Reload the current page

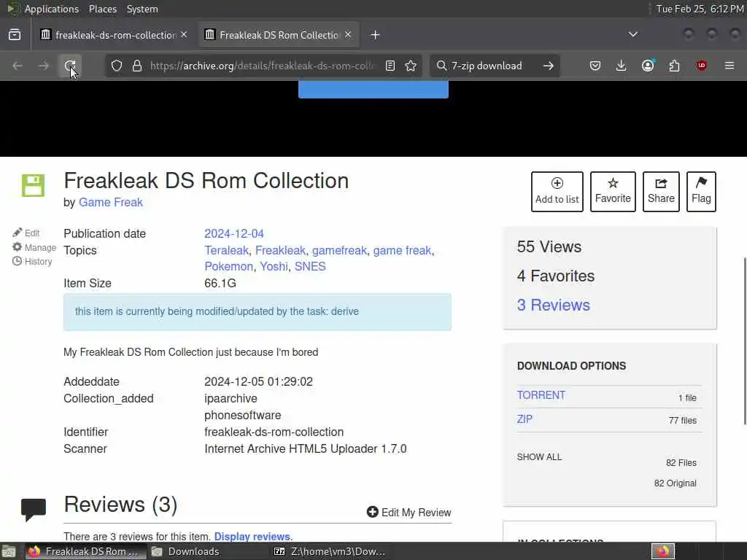[x=70, y=66]
